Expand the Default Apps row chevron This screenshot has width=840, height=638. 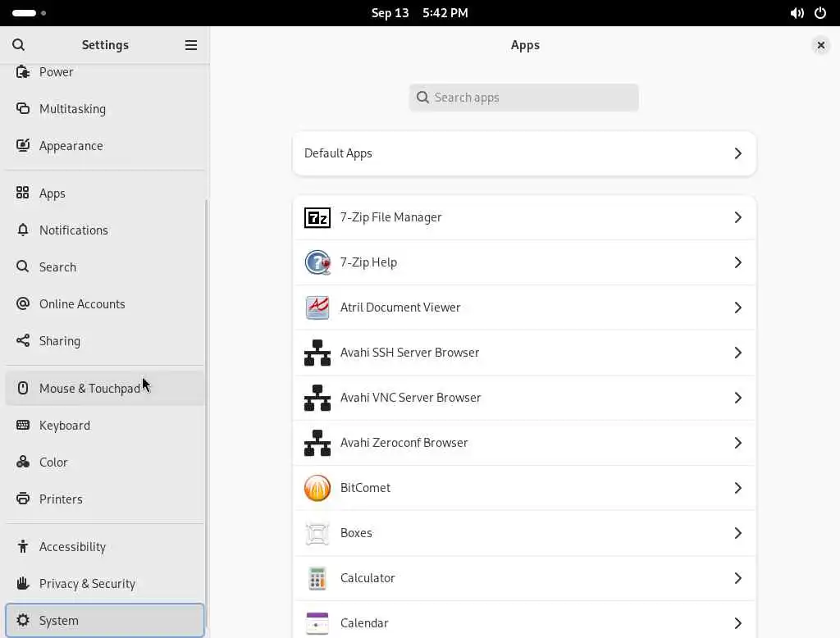(737, 153)
